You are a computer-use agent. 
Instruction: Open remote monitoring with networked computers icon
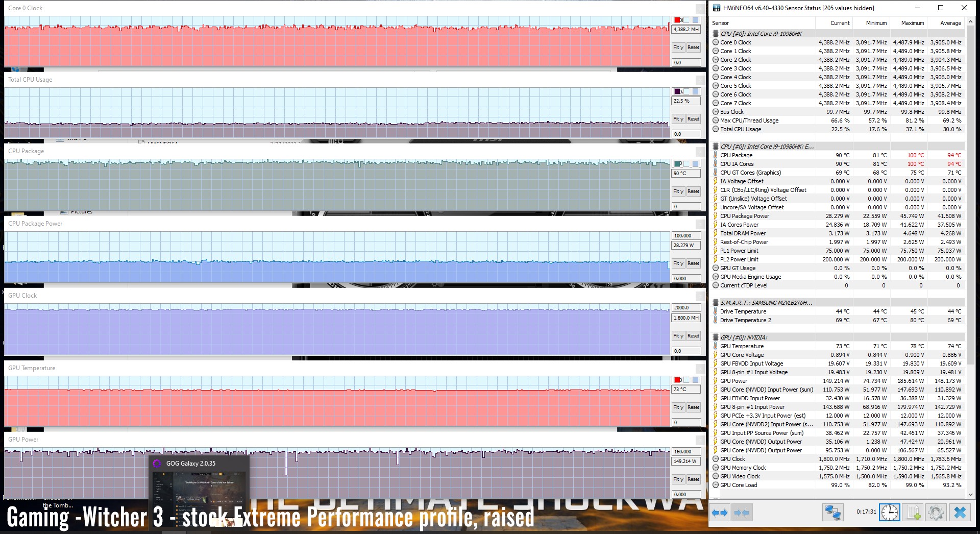(832, 513)
